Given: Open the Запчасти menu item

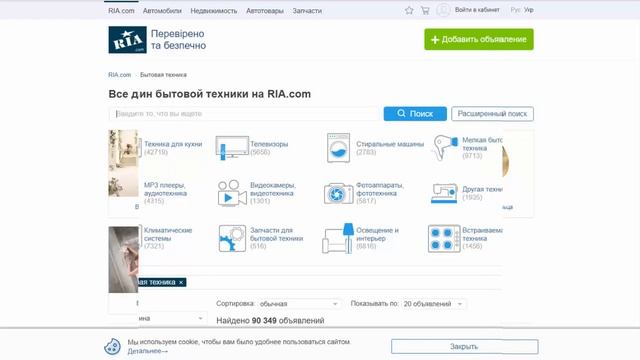Looking at the screenshot, I should 307,11.
